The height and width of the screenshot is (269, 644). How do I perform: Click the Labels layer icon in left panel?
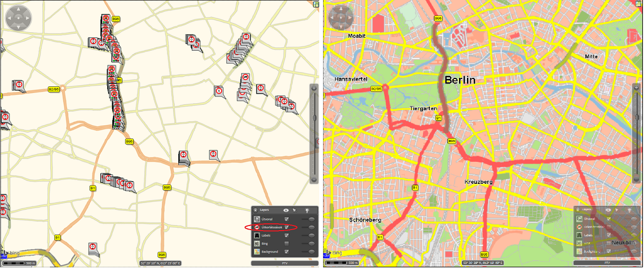tap(257, 235)
